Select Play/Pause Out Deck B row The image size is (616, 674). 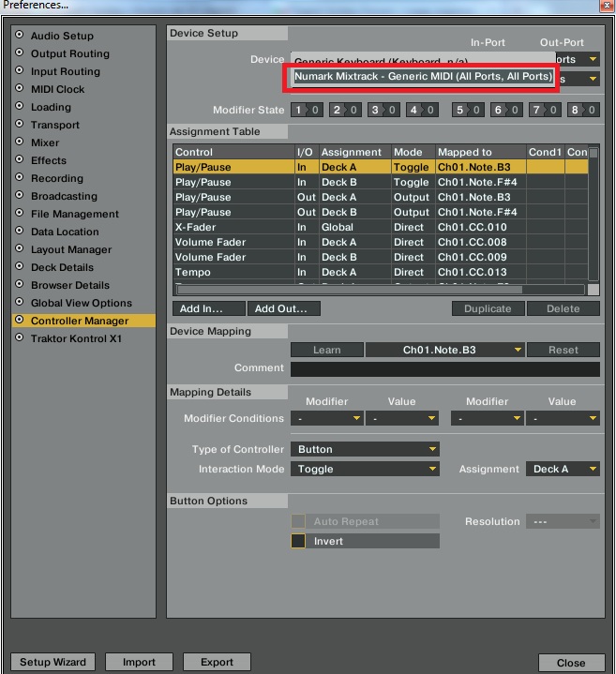(381, 213)
